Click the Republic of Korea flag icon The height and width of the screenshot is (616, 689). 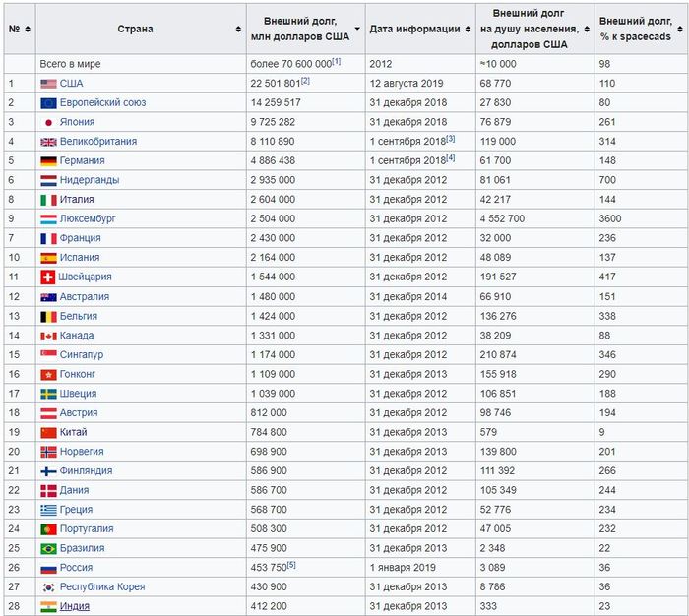click(48, 587)
